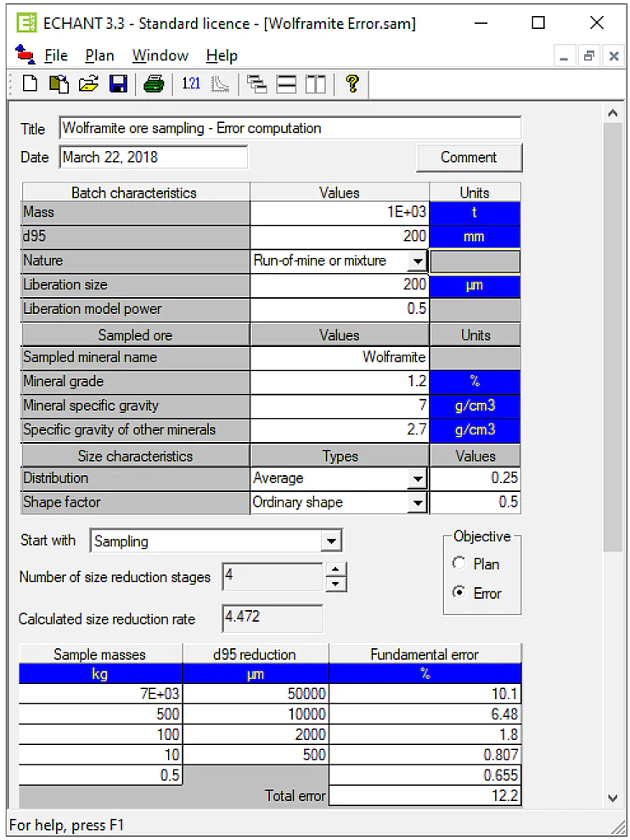
Task: Open the Plan menu
Action: 99,56
